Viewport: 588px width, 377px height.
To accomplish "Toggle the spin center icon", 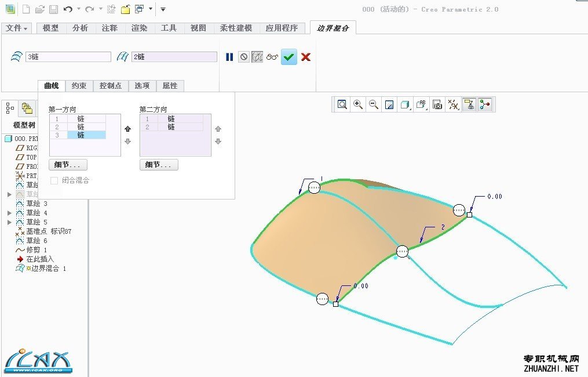I will (x=485, y=104).
